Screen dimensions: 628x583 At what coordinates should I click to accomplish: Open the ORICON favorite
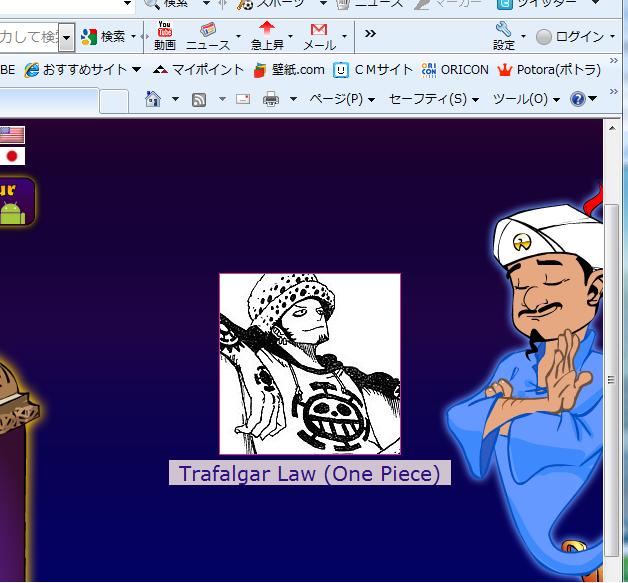pyautogui.click(x=455, y=70)
